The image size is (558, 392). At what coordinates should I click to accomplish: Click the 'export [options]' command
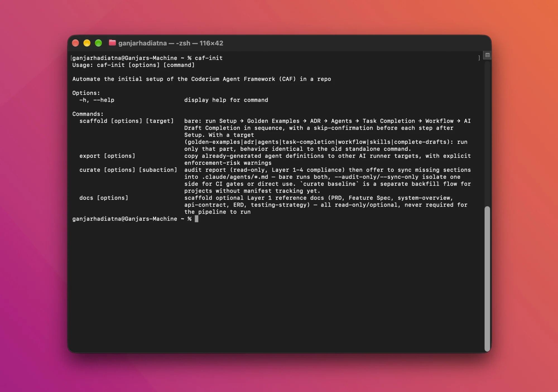(x=107, y=156)
